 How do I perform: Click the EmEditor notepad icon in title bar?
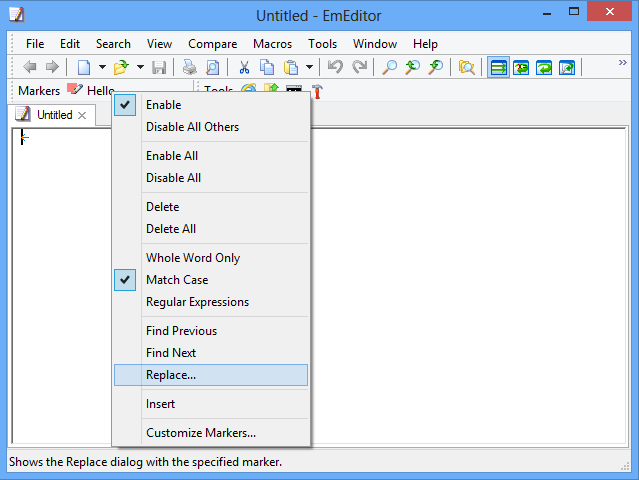pyautogui.click(x=17, y=15)
